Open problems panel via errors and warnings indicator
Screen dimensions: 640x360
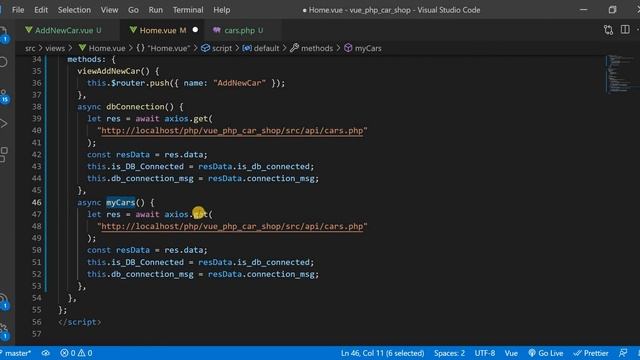click(76, 353)
